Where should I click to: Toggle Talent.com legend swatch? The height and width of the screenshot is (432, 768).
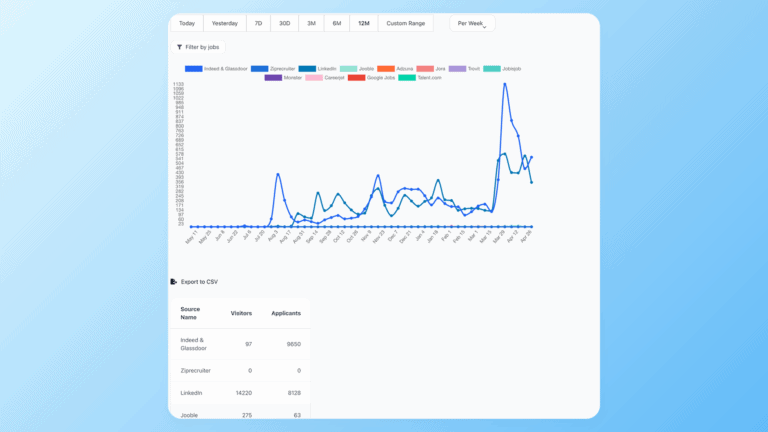(x=407, y=78)
